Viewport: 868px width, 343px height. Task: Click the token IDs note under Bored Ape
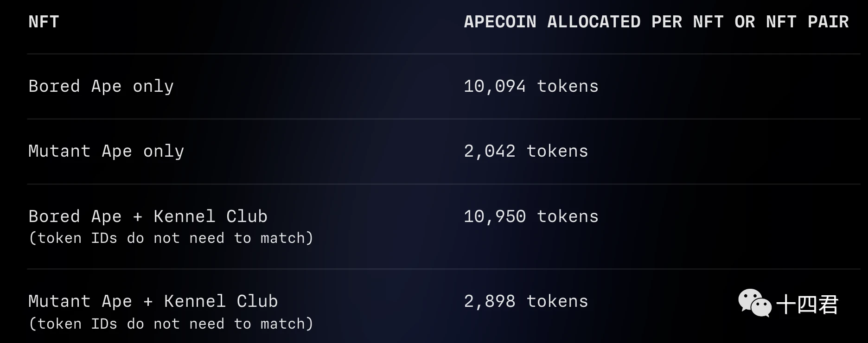click(171, 238)
